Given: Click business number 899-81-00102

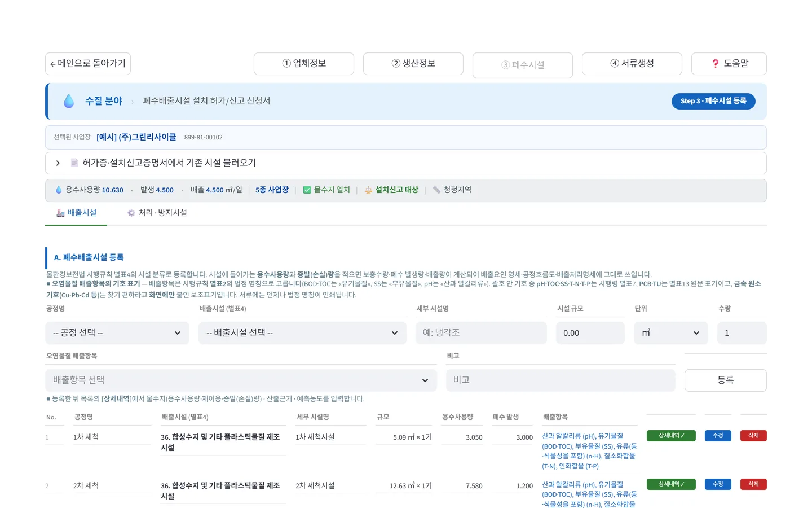Looking at the screenshot, I should [x=204, y=138].
